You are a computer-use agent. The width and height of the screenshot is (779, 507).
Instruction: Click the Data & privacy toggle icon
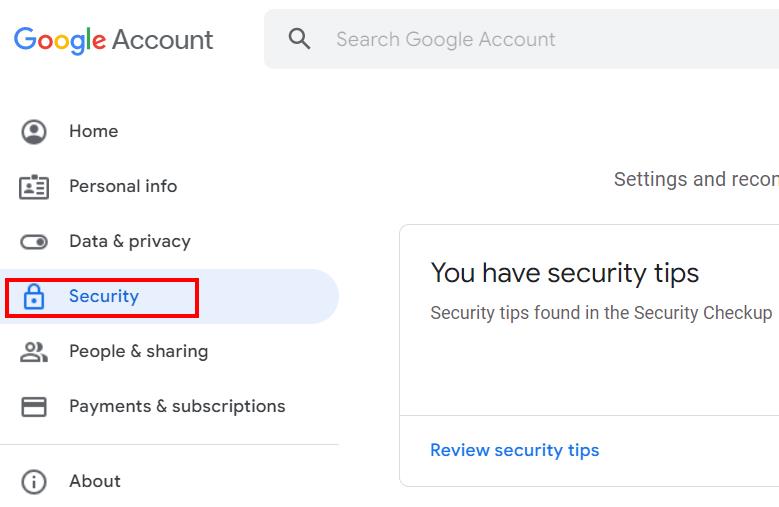[34, 242]
